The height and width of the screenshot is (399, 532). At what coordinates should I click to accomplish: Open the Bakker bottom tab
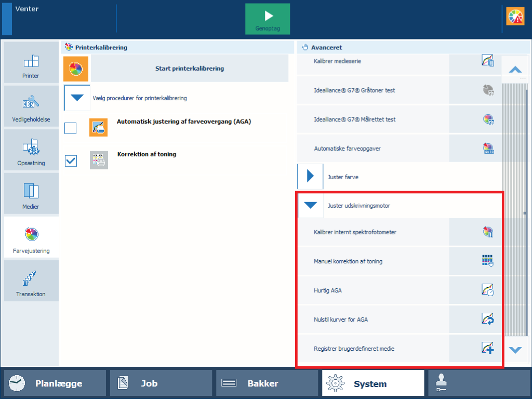267,383
